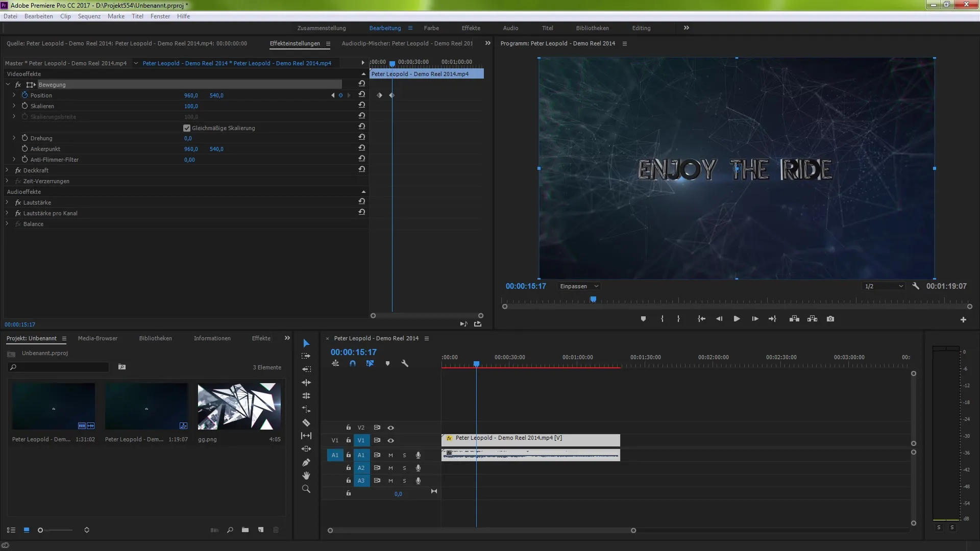Viewport: 980px width, 551px height.
Task: Step forward one frame in program monitor
Action: pyautogui.click(x=755, y=319)
